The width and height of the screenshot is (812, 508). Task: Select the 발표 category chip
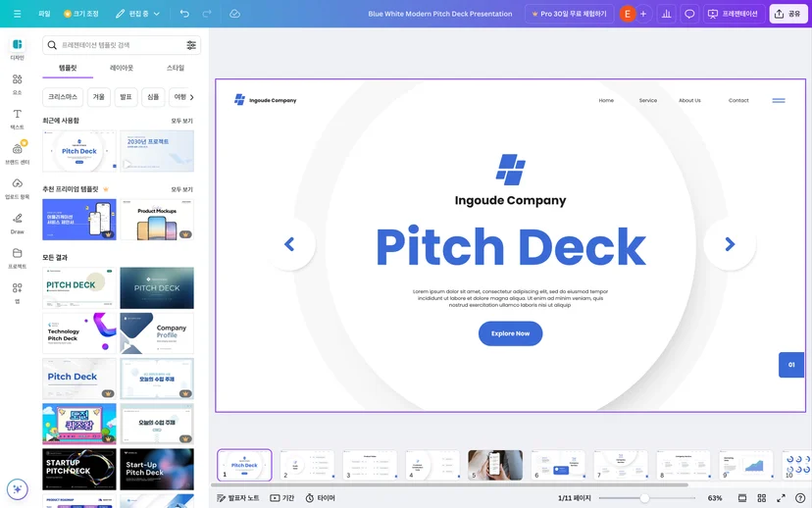(126, 97)
